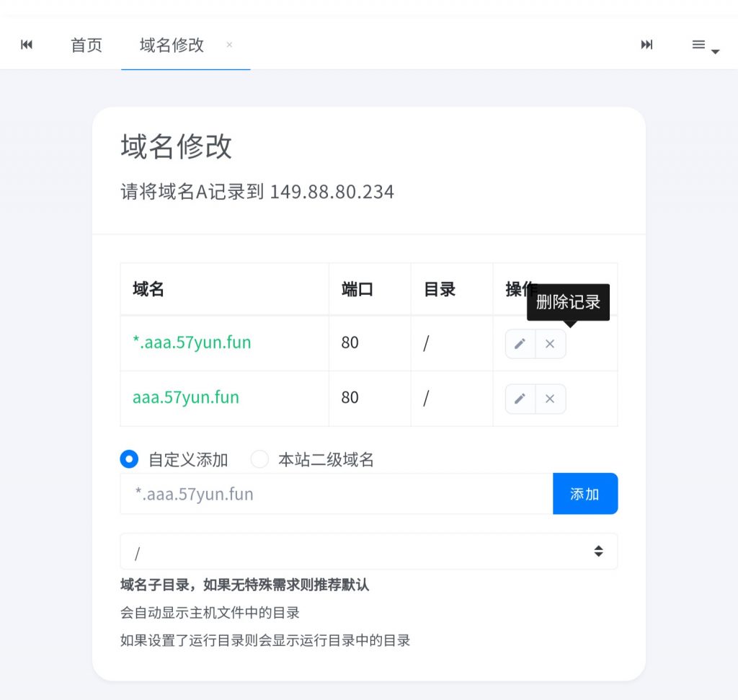Select the 自定义添加 radio option
This screenshot has width=738, height=700.
point(130,459)
